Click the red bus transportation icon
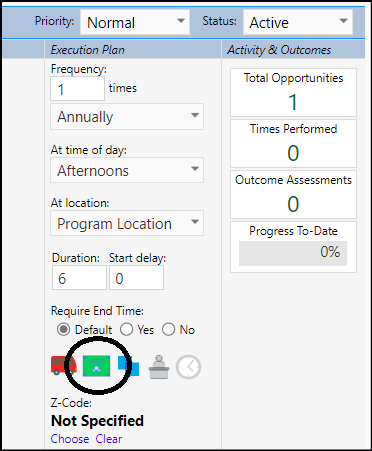372x451 pixels. tap(63, 365)
